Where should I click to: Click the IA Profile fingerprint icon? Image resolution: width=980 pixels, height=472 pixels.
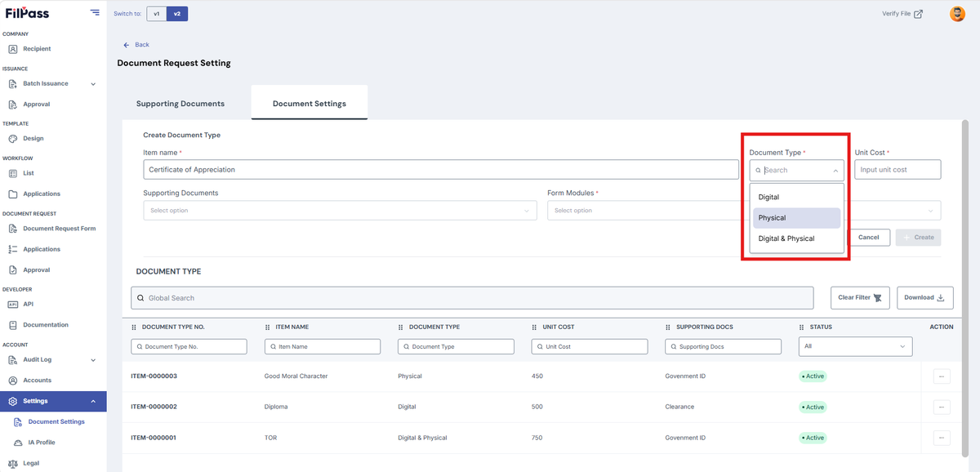tap(18, 443)
